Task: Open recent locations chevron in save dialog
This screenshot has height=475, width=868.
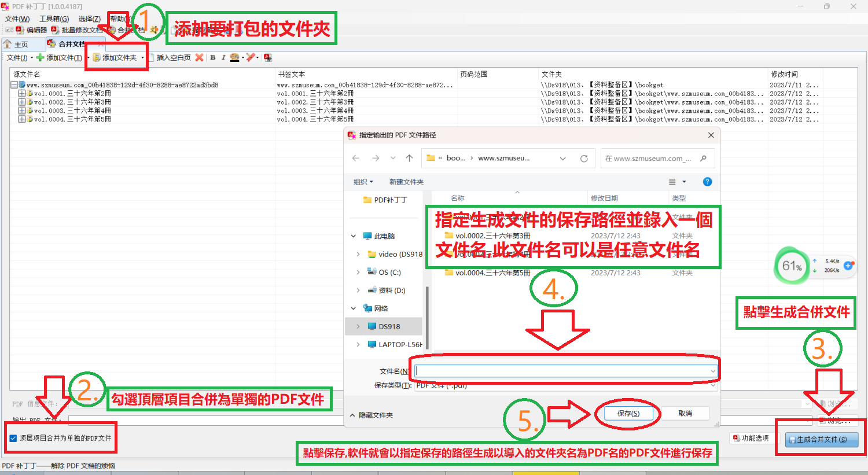Action: 393,159
